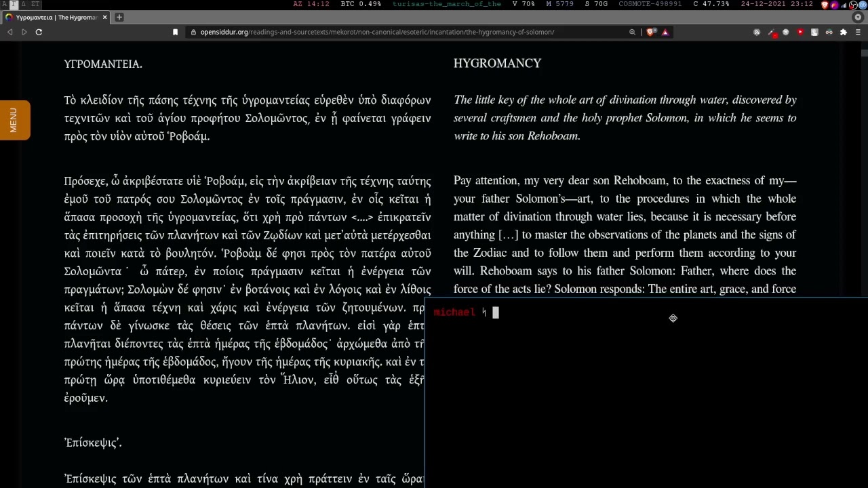The width and height of the screenshot is (868, 488).
Task: Click the now-playing turisas track title
Action: pos(447,4)
